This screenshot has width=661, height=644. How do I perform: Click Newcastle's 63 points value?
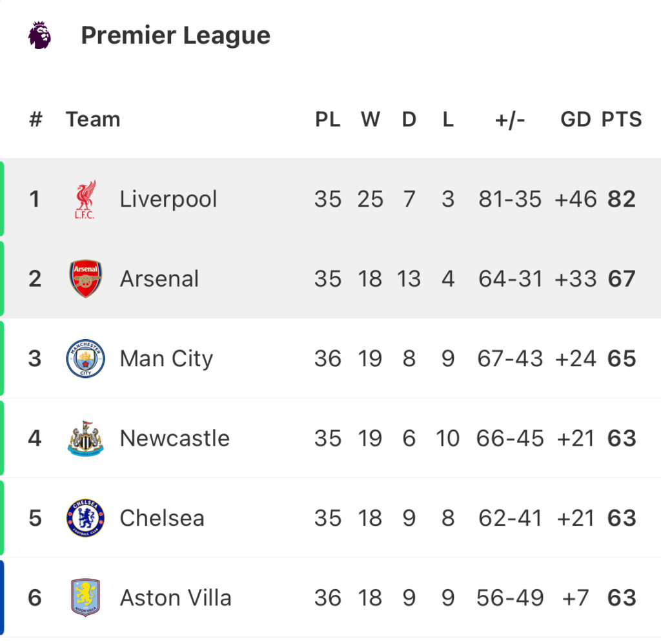click(x=622, y=438)
